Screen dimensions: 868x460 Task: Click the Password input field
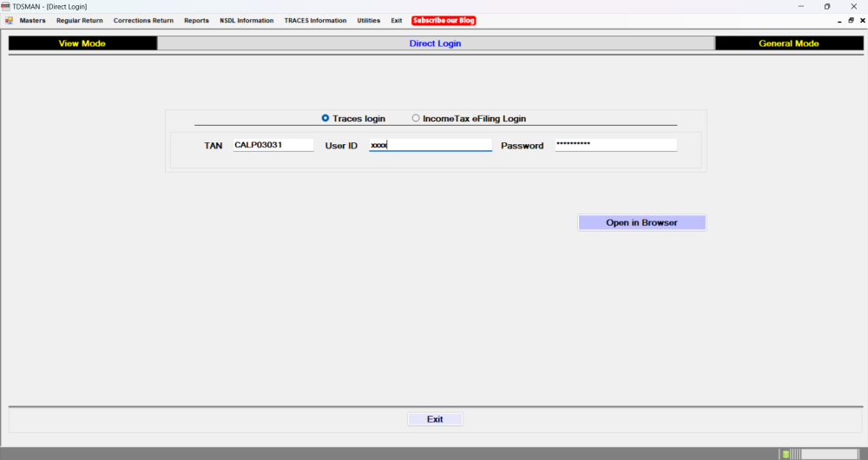click(616, 145)
